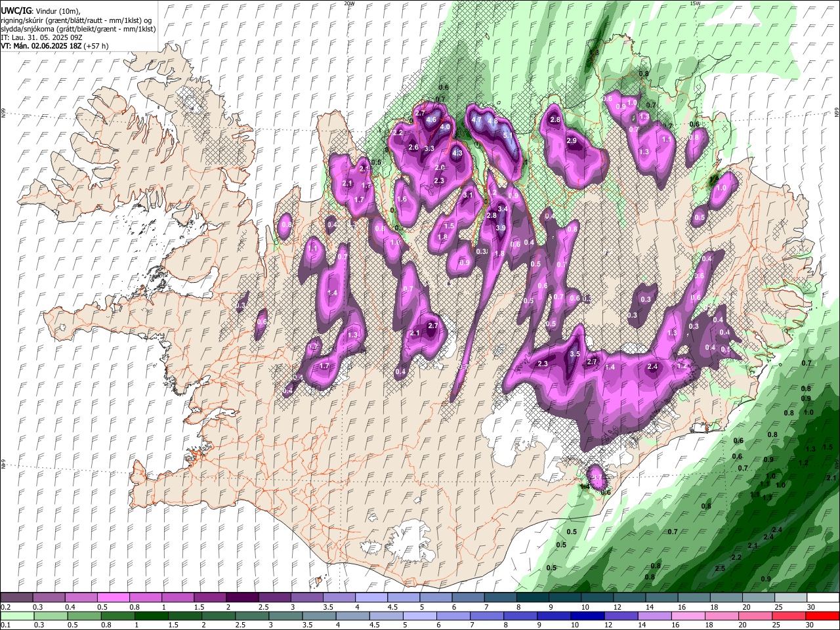Click the light gray 25–30 swatch in upper legend
840x630 pixels.
791,598
